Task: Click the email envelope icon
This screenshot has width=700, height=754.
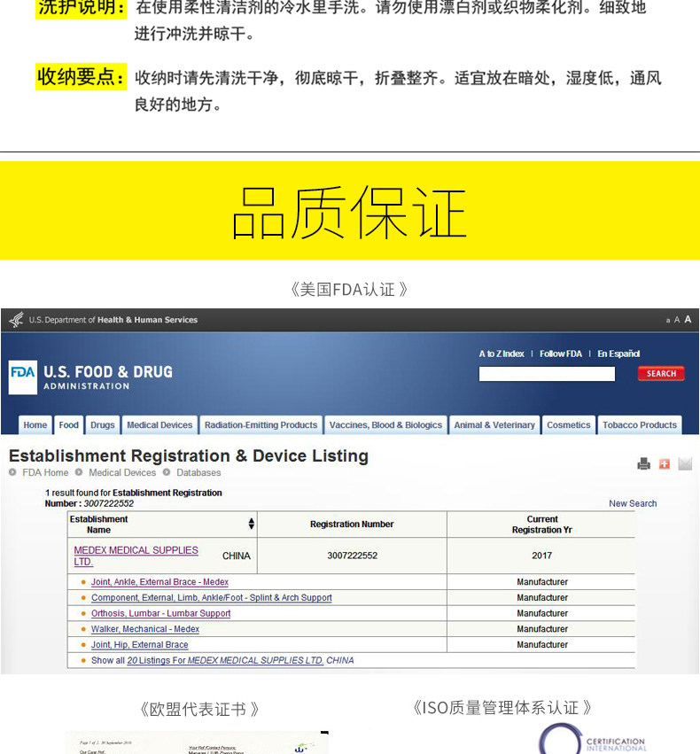Action: pos(685,463)
